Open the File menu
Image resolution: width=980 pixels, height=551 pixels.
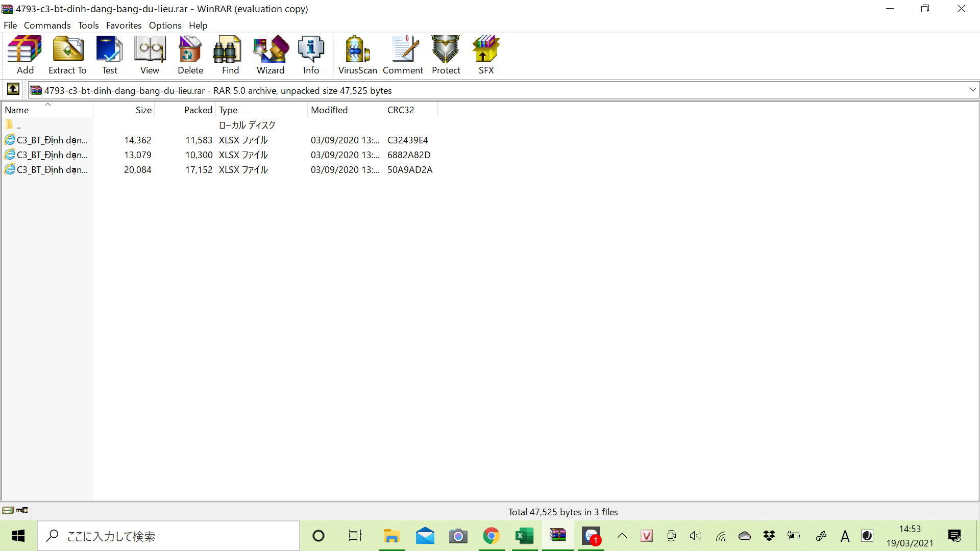click(10, 25)
